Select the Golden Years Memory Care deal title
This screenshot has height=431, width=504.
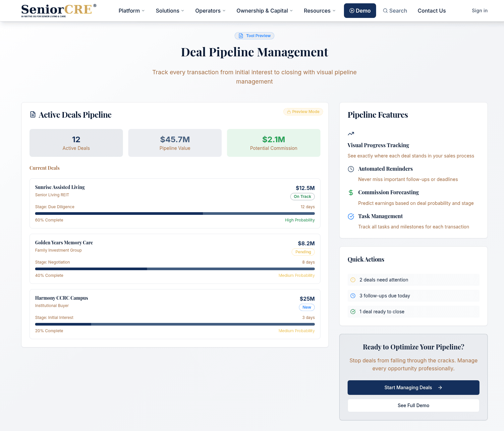(64, 243)
